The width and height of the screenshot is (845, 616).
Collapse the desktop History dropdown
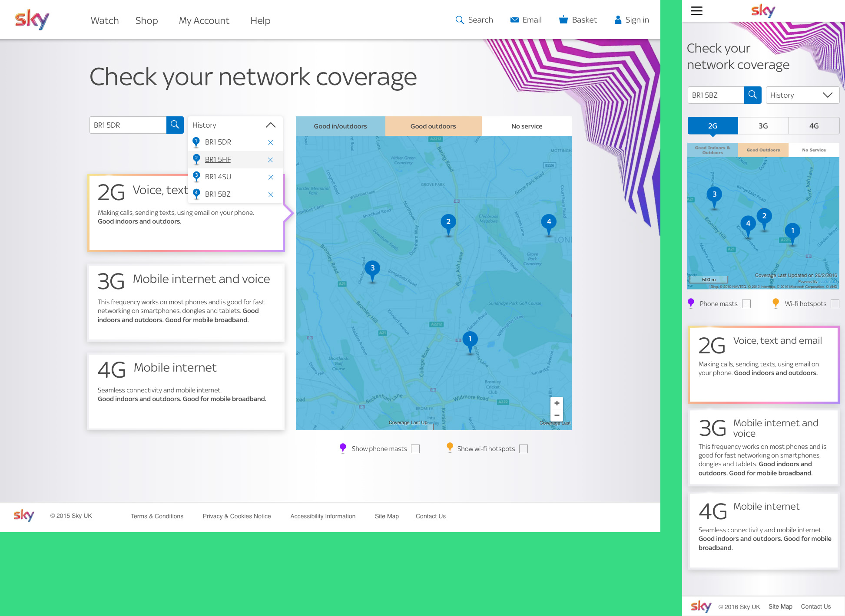tap(270, 125)
